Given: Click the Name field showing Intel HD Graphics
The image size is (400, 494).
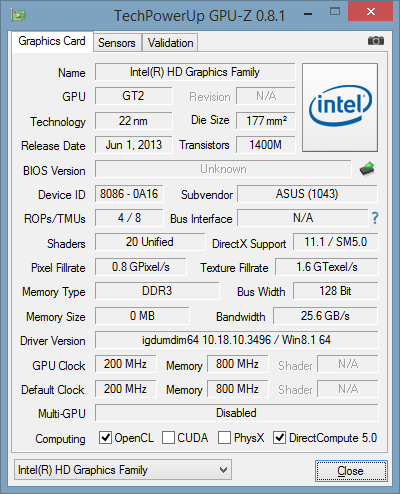Looking at the screenshot, I should (x=195, y=72).
